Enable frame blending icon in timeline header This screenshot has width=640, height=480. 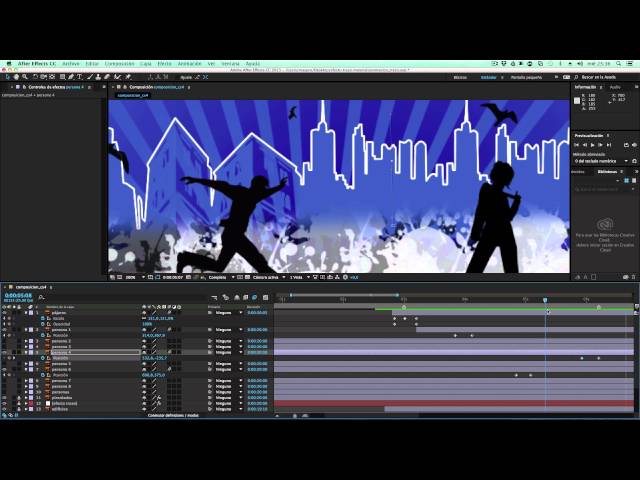click(x=246, y=298)
